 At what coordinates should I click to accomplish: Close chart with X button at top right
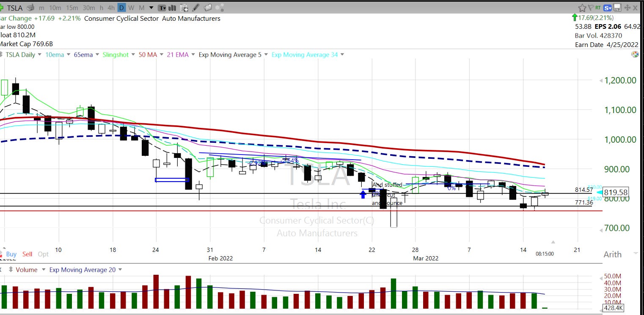pyautogui.click(x=635, y=8)
